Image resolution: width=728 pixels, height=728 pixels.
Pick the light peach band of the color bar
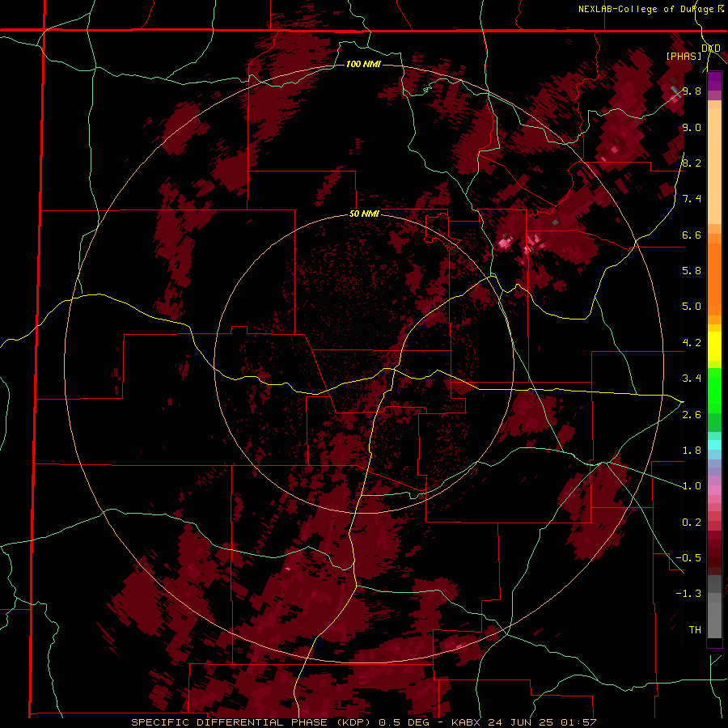714,166
